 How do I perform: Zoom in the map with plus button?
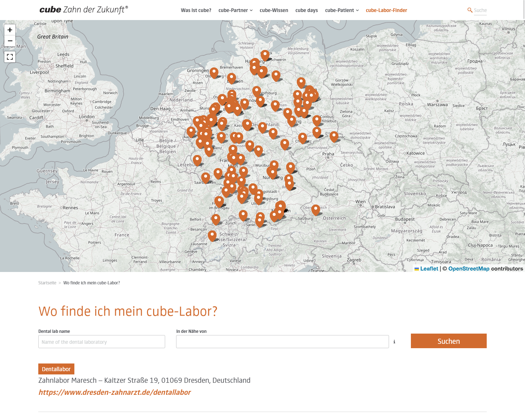(x=10, y=30)
